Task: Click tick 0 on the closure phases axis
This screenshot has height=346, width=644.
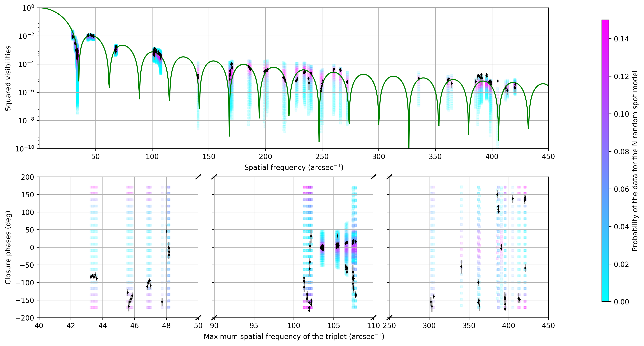Action: pyautogui.click(x=32, y=248)
